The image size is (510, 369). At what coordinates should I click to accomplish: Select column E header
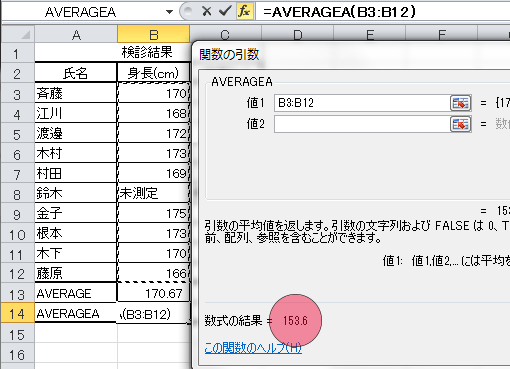pyautogui.click(x=369, y=34)
